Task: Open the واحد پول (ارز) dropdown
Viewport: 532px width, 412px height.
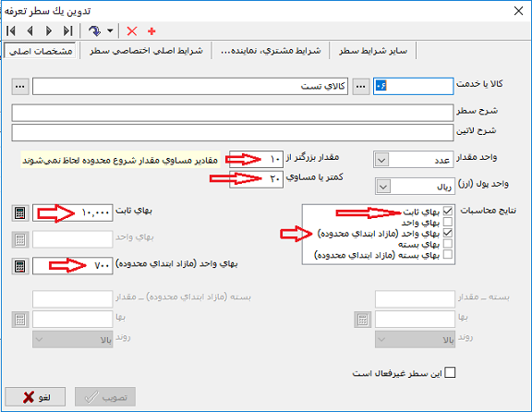Action: pyautogui.click(x=383, y=187)
